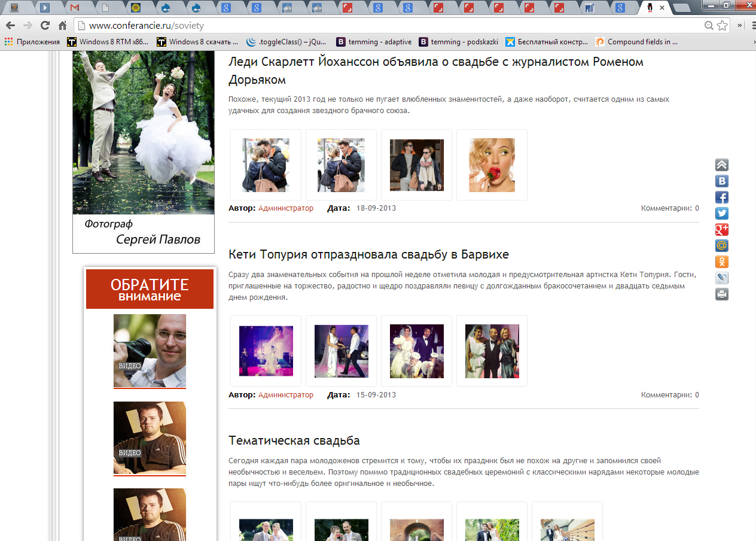756x541 pixels.
Task: Open the Windows 8 RTM x86 bookmark
Action: point(108,42)
